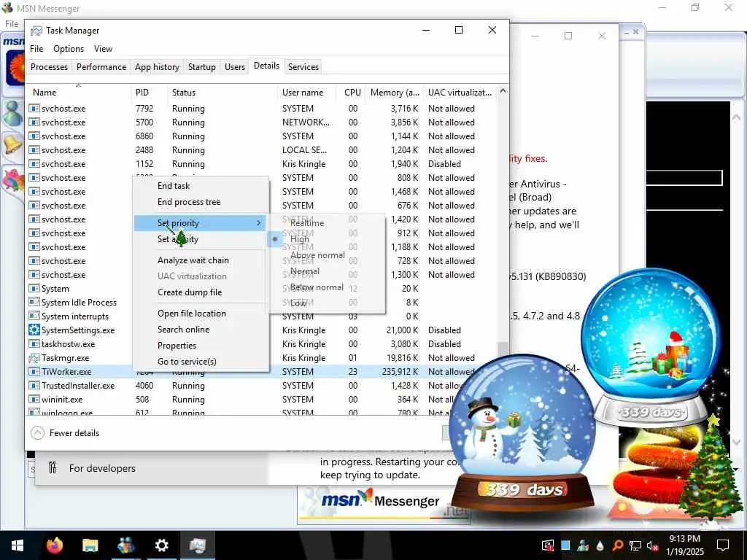Click the water drop tray icon
747x560 pixels.
coord(600,545)
